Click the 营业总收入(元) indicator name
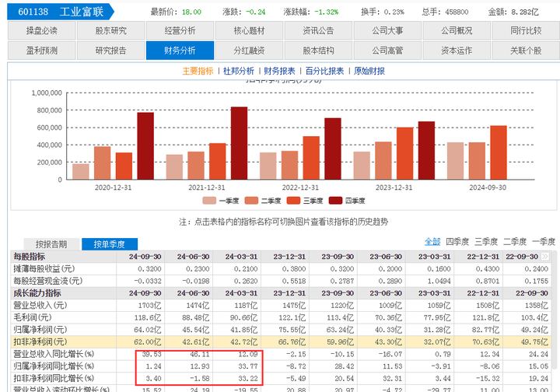Viewport: 560px width, 392px height. (40, 305)
